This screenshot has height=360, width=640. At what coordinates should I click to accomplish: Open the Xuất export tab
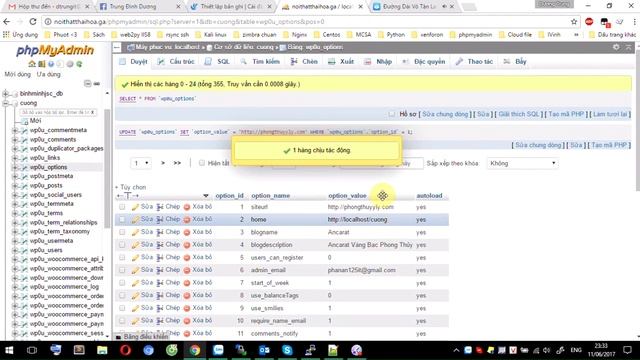pyautogui.click(x=341, y=62)
